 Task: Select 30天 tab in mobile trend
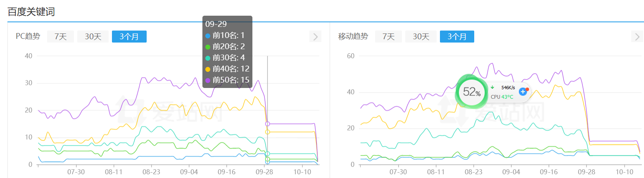point(421,37)
